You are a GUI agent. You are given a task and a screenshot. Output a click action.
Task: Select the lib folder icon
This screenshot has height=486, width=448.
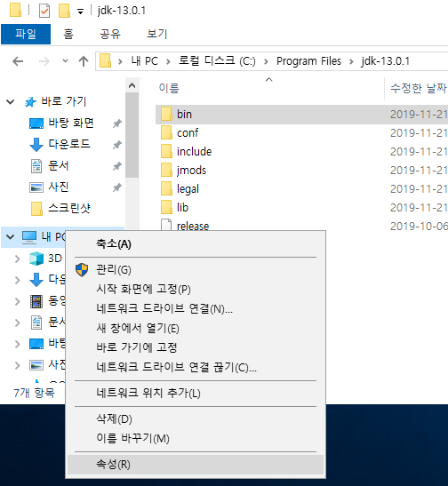166,207
